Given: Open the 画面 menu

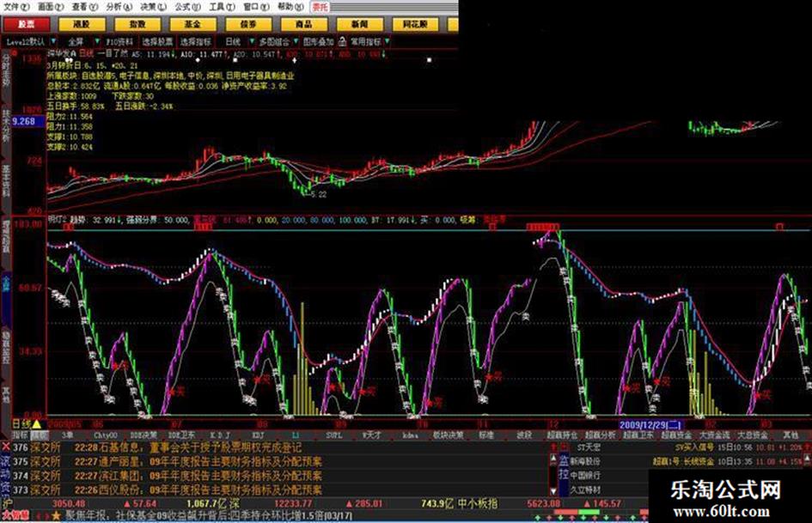Looking at the screenshot, I should (51, 7).
